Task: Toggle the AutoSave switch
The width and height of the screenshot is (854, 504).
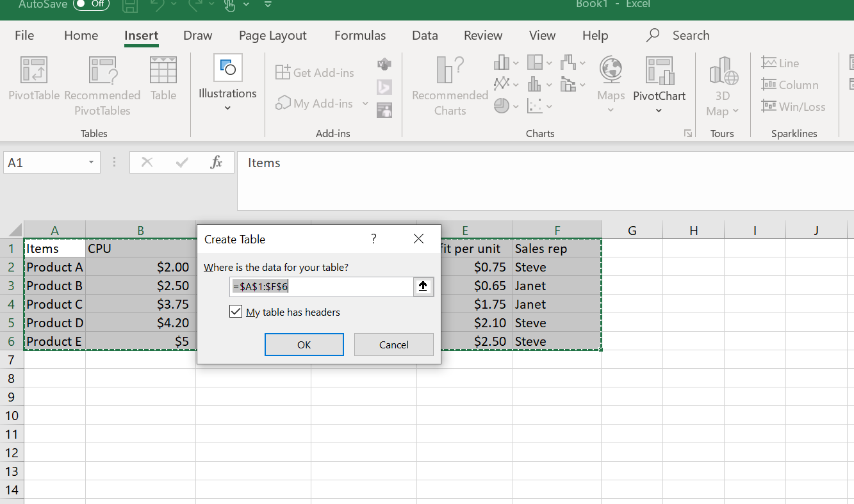Action: click(x=91, y=4)
